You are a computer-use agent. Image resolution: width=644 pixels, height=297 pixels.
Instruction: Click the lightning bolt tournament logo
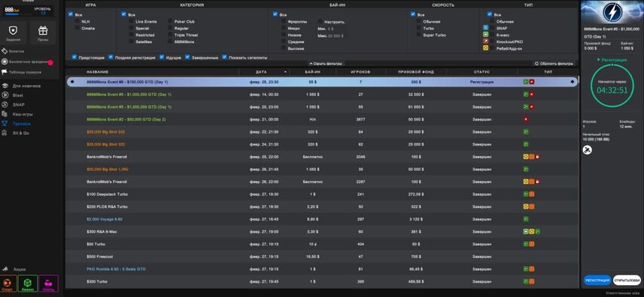click(612, 12)
